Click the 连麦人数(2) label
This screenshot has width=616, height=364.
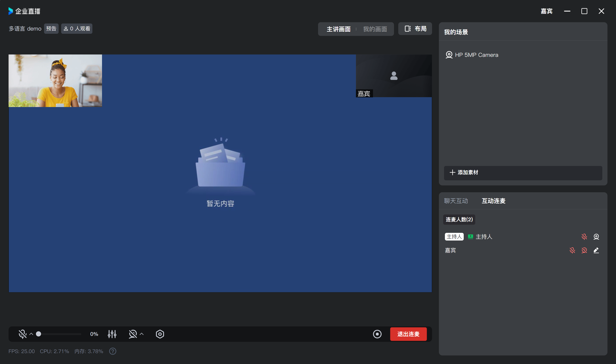click(459, 219)
